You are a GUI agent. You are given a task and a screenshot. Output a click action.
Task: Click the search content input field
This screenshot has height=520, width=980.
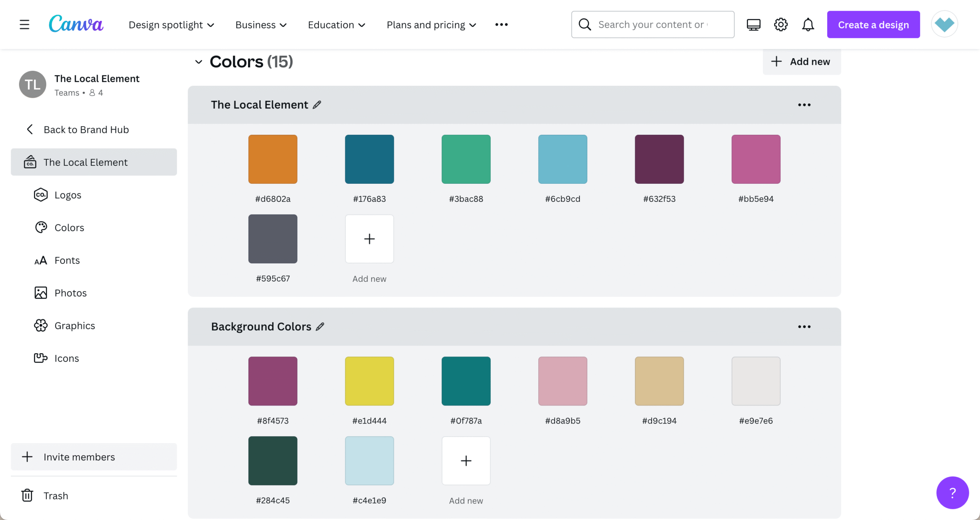(x=652, y=25)
